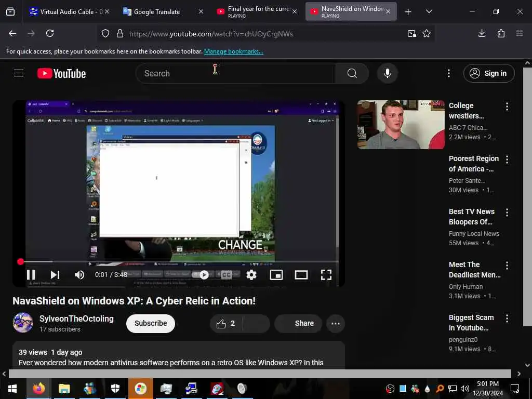
Task: Open YouTube settings three-dot menu
Action: [449, 73]
